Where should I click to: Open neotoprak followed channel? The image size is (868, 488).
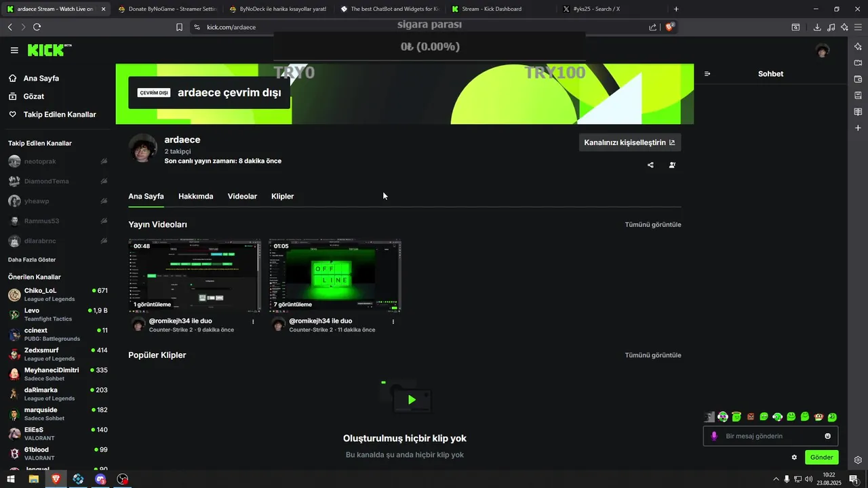tap(58, 161)
